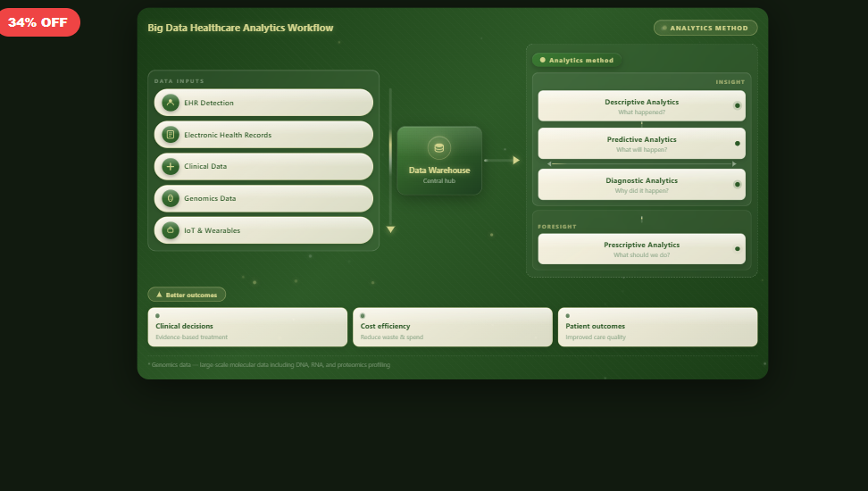The width and height of the screenshot is (868, 491).
Task: Click the Electronic Health Records document icon
Action: (171, 135)
